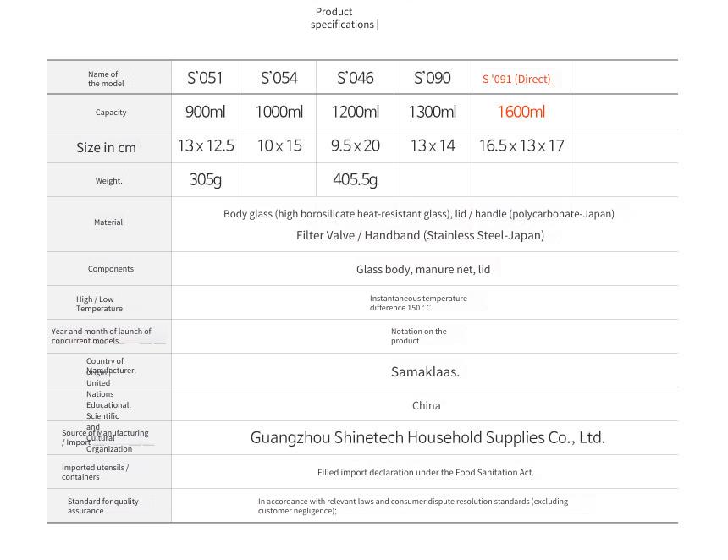The image size is (728, 560).
Task: Select the Material row label
Action: click(108, 222)
